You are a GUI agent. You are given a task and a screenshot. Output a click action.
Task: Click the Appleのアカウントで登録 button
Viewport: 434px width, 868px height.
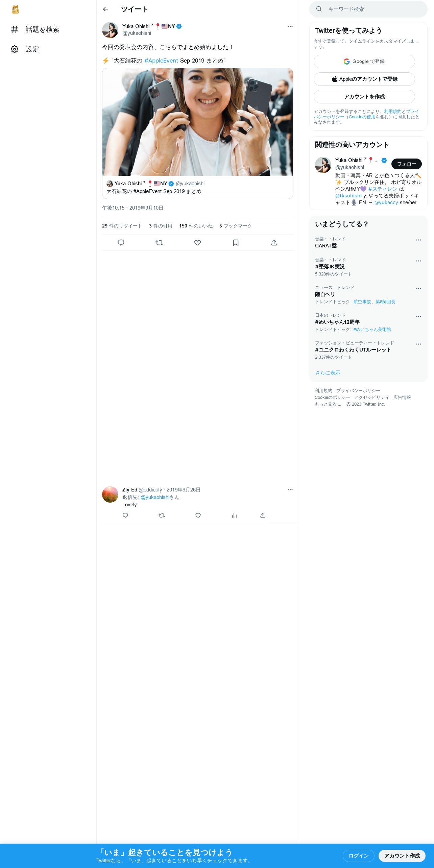tap(364, 79)
